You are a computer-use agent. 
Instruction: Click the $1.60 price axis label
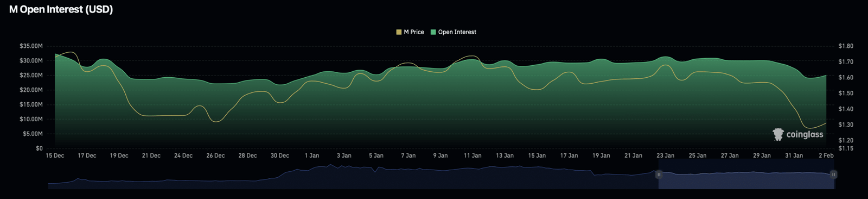pos(846,78)
